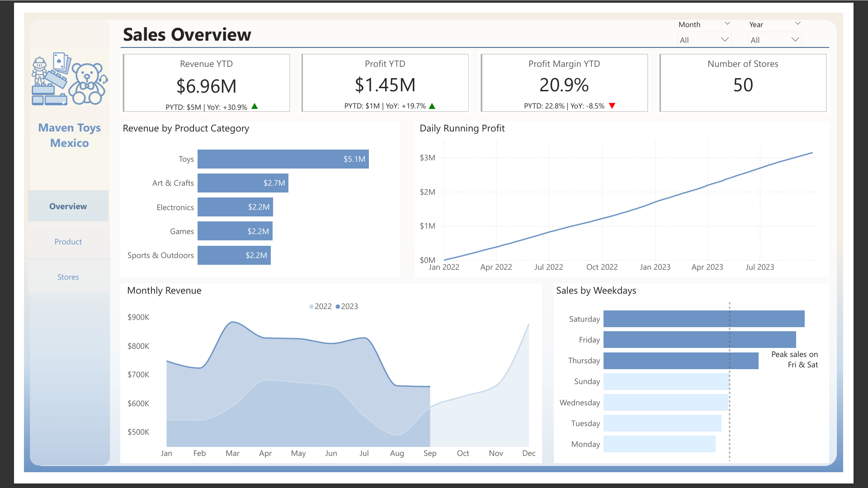This screenshot has height=488, width=868.
Task: Click the green up arrow on Revenue YTD
Action: point(255,106)
